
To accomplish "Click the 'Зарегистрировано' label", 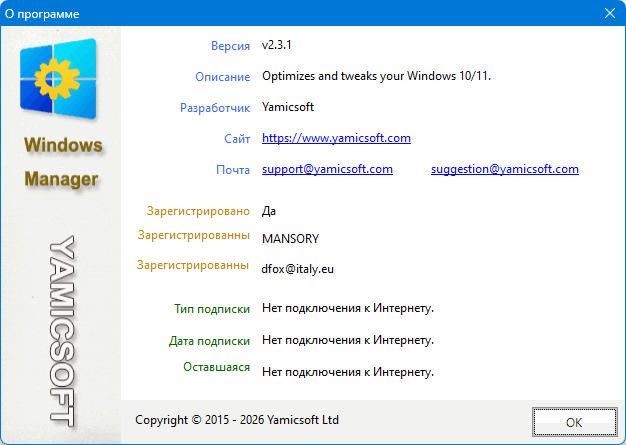I will click(x=198, y=211).
